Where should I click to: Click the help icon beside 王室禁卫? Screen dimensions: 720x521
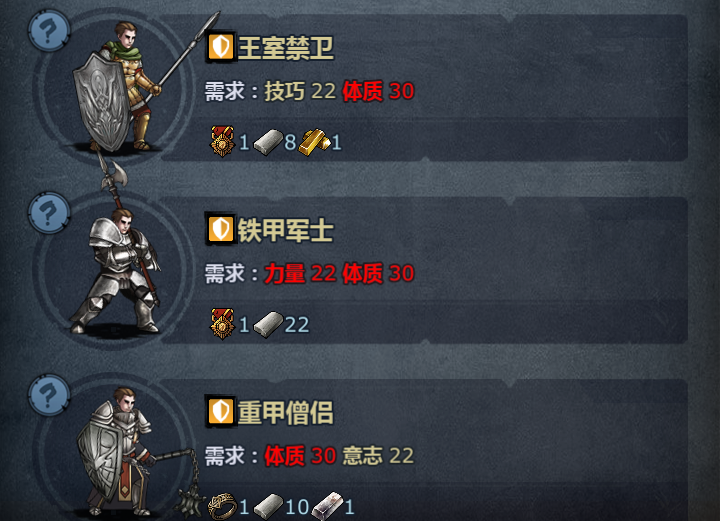point(49,30)
